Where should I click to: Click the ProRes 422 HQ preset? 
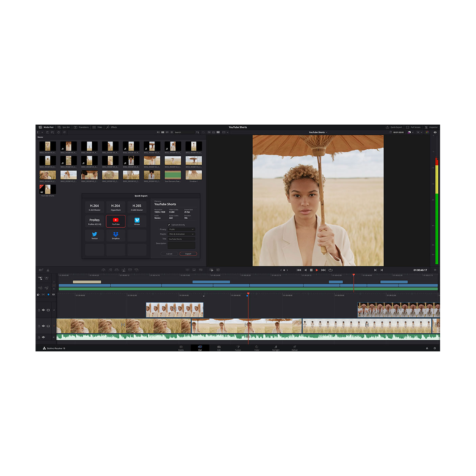[x=94, y=221]
